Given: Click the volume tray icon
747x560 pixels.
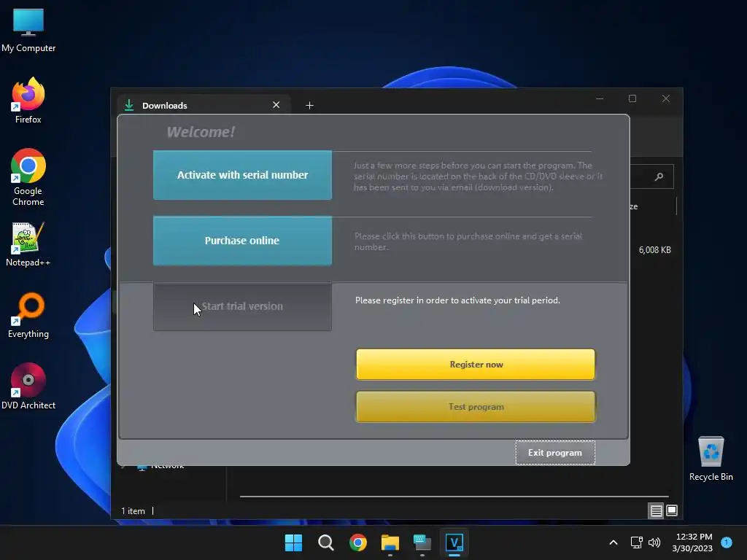Looking at the screenshot, I should point(654,542).
